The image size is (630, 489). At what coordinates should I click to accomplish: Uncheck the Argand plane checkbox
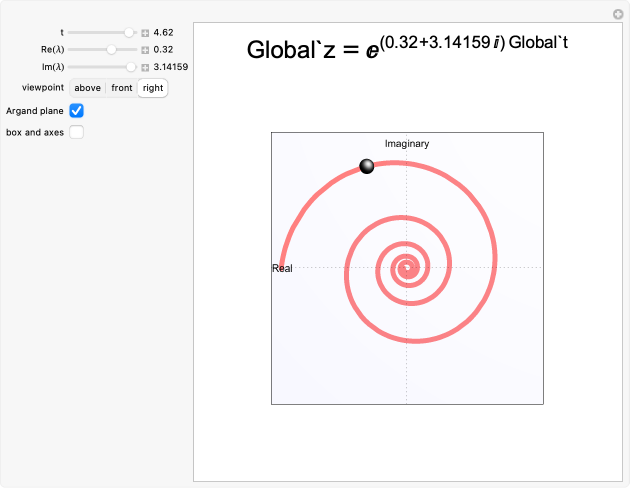(77, 111)
